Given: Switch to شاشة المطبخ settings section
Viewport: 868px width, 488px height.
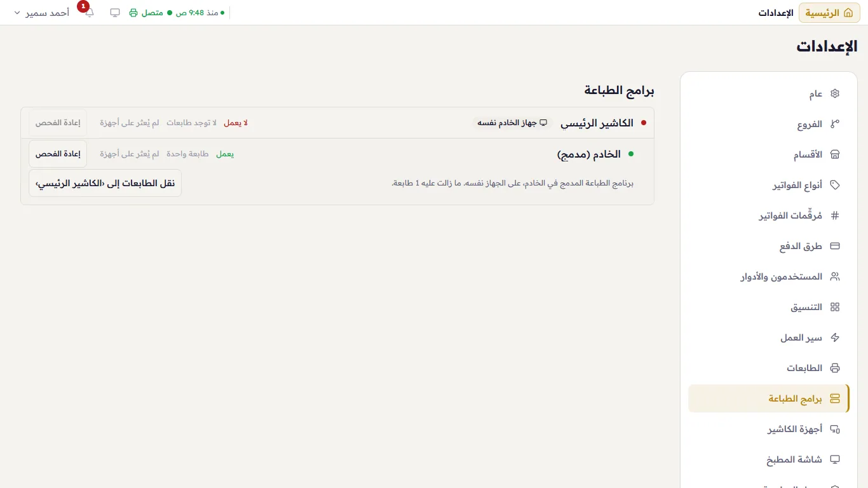Looking at the screenshot, I should click(x=769, y=460).
